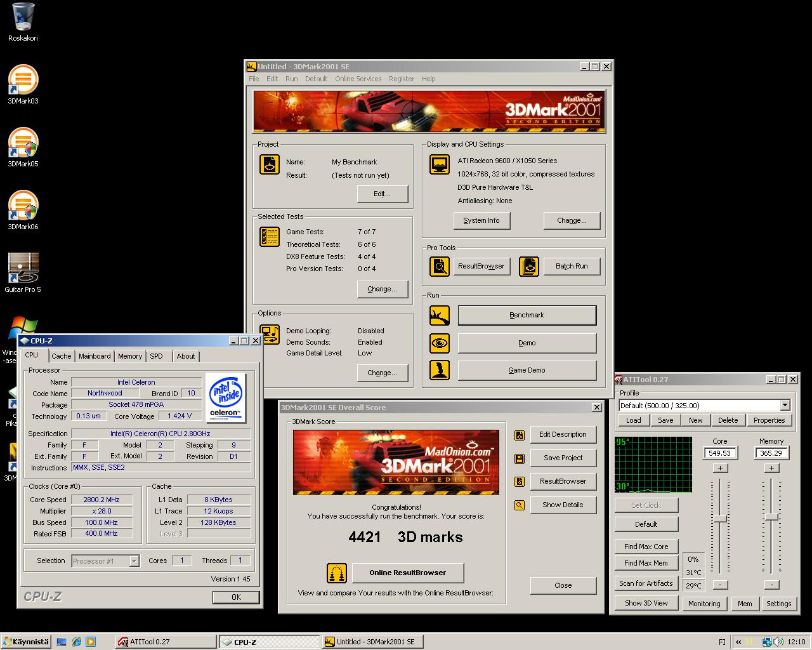Click the Options icon in 3DMark2001
The image size is (812, 650).
click(270, 335)
